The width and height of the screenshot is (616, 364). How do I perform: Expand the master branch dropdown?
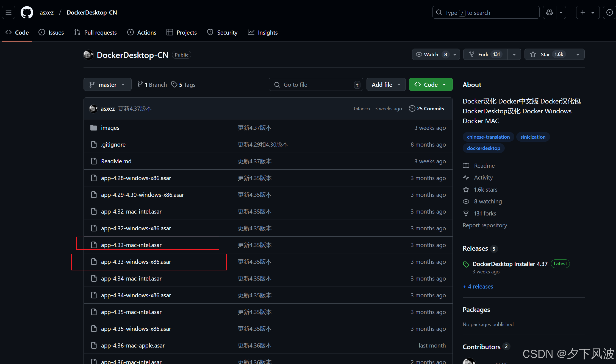tap(107, 85)
